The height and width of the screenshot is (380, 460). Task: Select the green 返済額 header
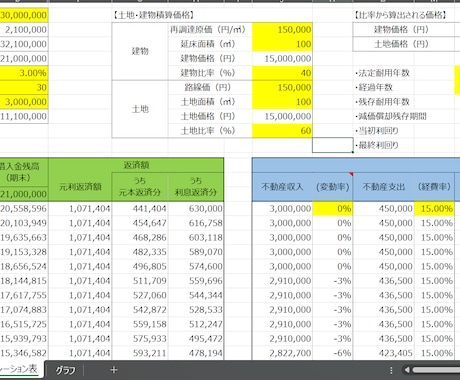[136, 165]
